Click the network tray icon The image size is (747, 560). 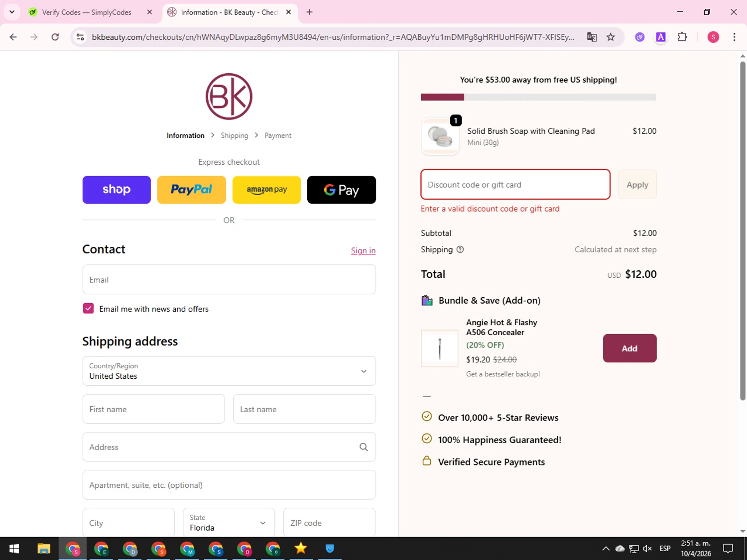634,549
